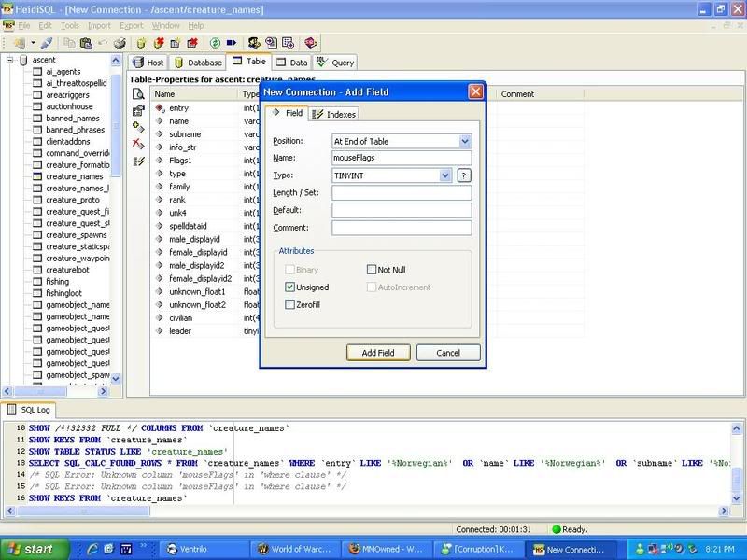Switch to the Query tab
This screenshot has height=560, width=747.
click(x=335, y=63)
